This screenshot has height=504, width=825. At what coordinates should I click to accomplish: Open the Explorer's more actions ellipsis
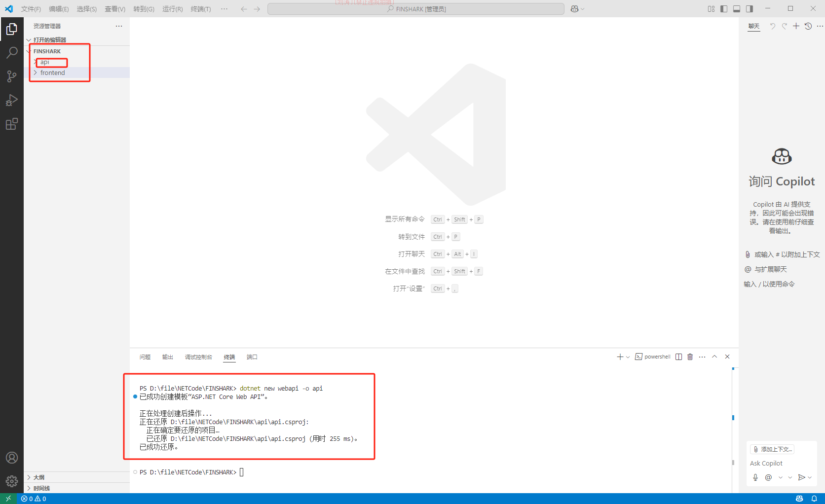tap(119, 26)
